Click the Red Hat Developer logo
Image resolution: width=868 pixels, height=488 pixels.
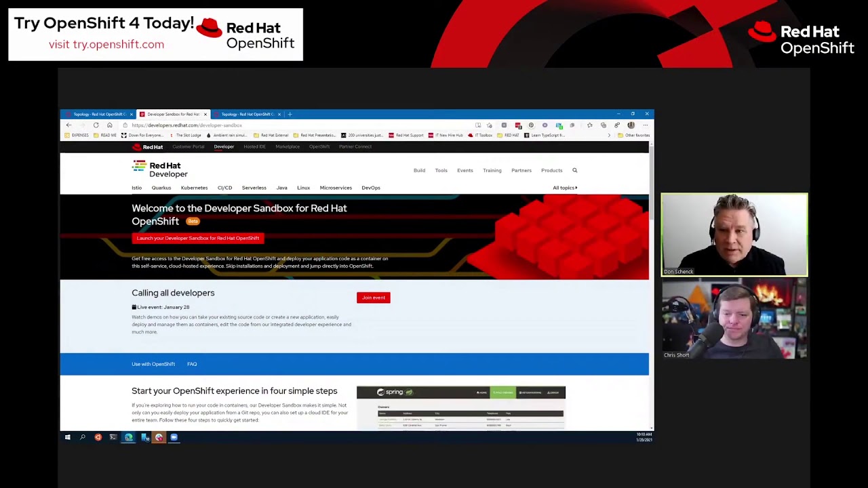(x=160, y=169)
